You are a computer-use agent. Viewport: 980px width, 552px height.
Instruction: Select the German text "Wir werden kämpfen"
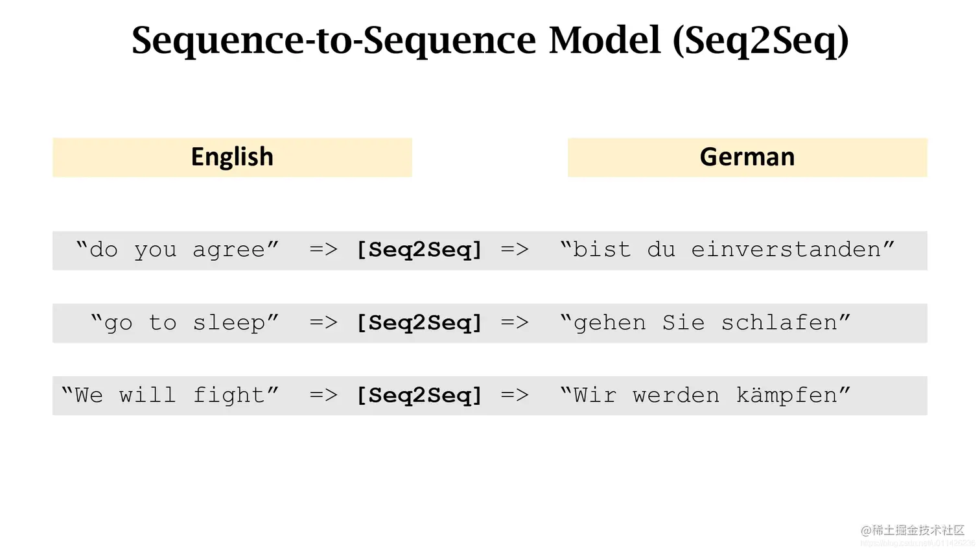705,395
